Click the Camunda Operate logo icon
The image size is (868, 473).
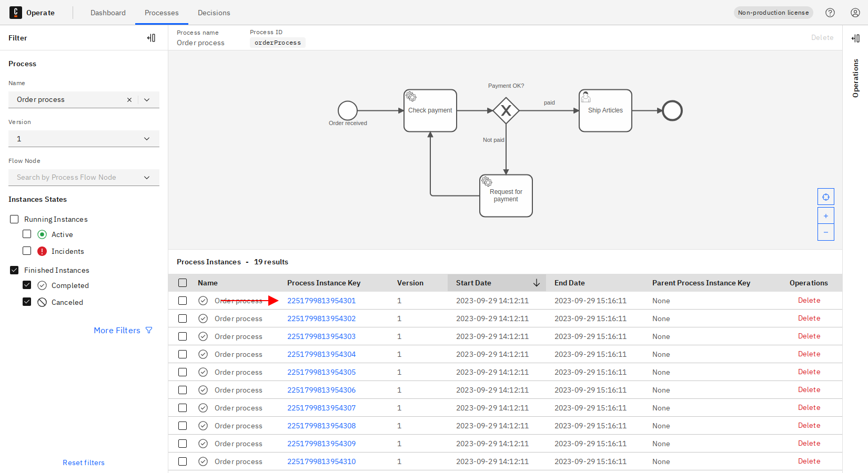pos(16,12)
